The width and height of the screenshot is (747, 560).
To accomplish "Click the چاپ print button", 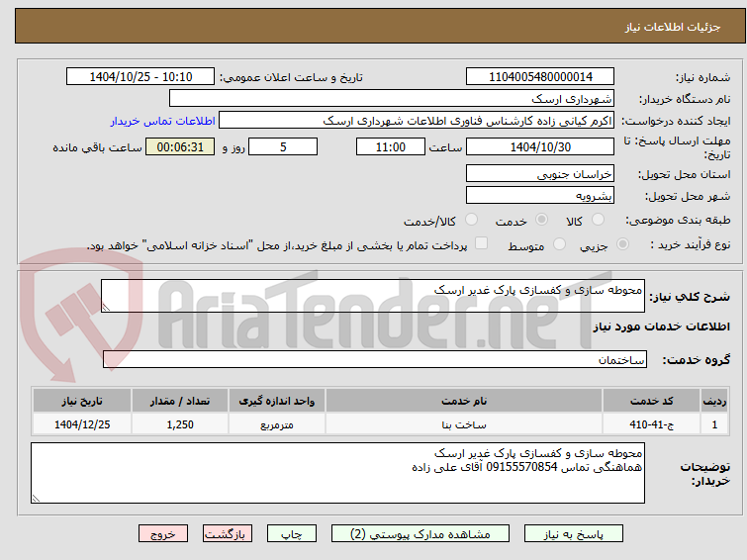I will point(292,534).
